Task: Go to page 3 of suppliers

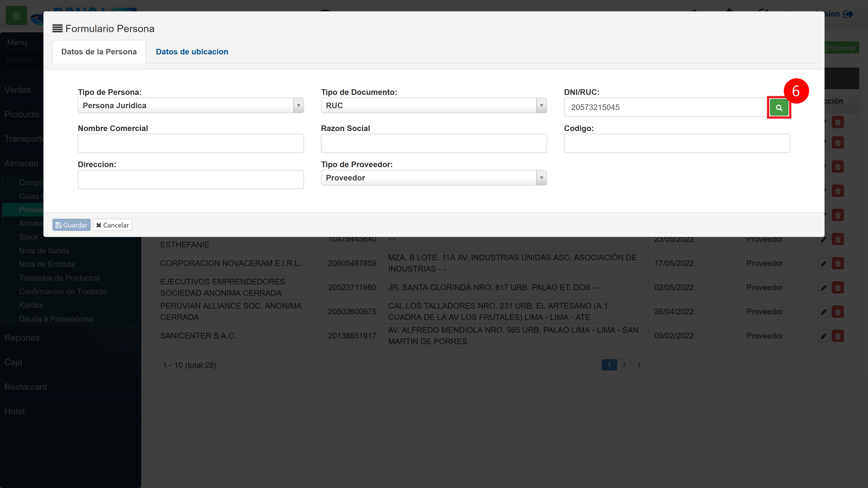Action: [639, 365]
